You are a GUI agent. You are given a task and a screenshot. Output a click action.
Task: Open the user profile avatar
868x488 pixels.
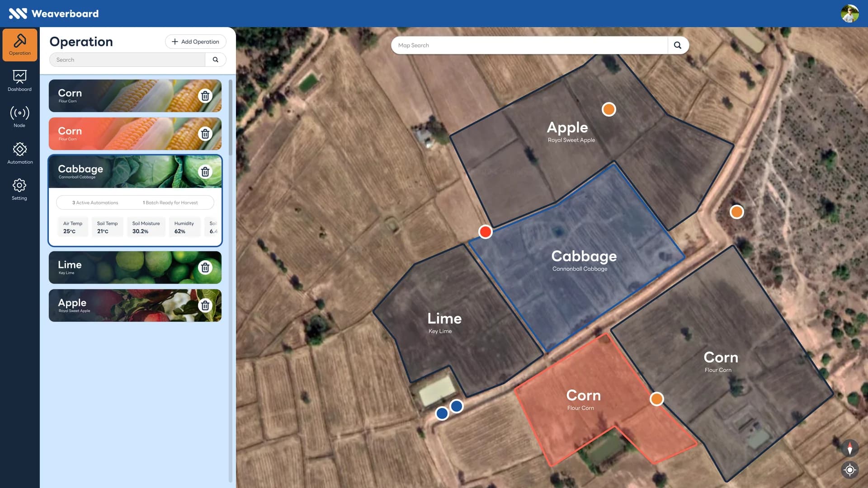click(849, 14)
